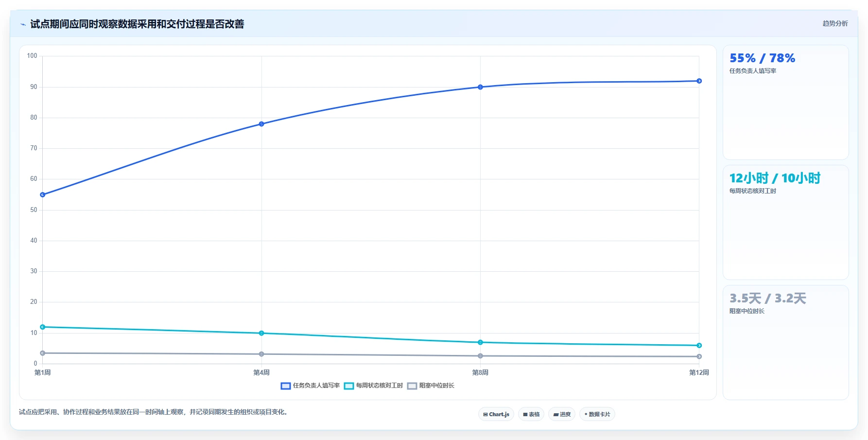Click the footnote text starting 试点应把采用
Screen dimensions: 868x440
click(153, 412)
